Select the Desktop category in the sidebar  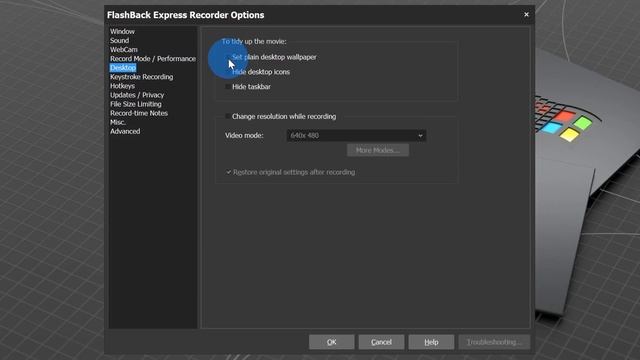point(123,68)
